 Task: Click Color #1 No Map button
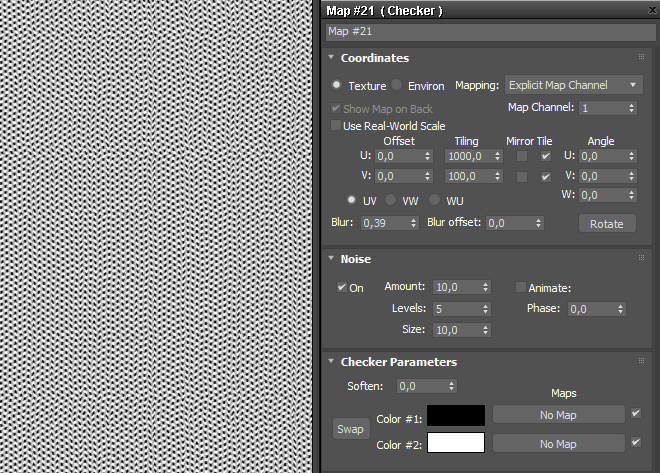558,415
